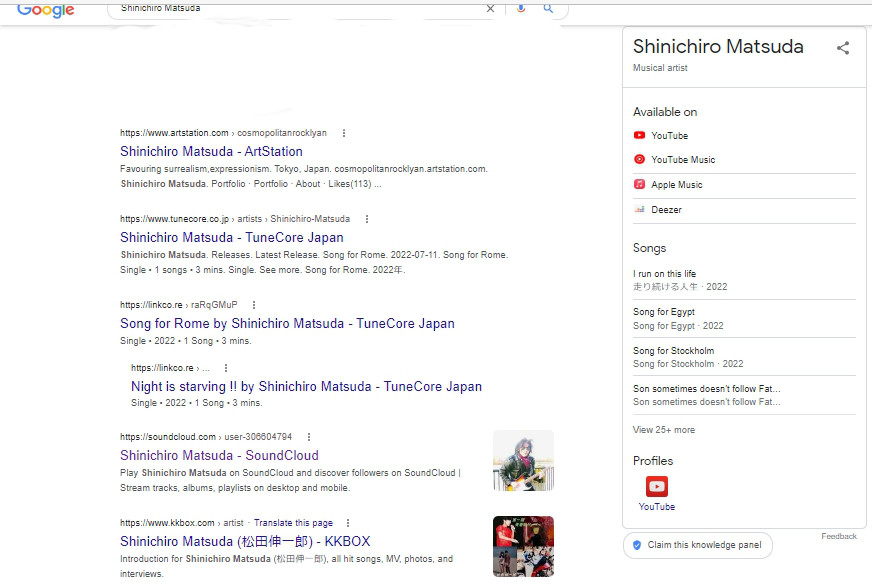The width and height of the screenshot is (872, 586).
Task: Open Song for Rome by Shinichiro Matsuda result
Action: click(x=288, y=324)
